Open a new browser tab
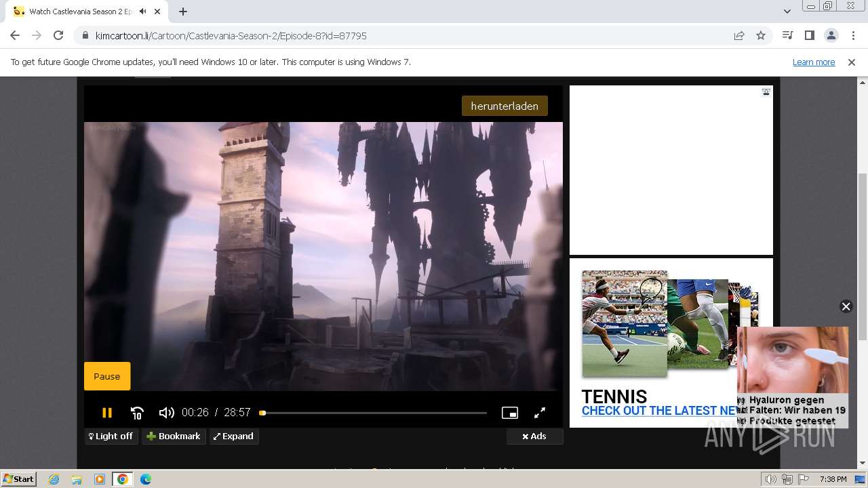868x488 pixels. click(183, 12)
